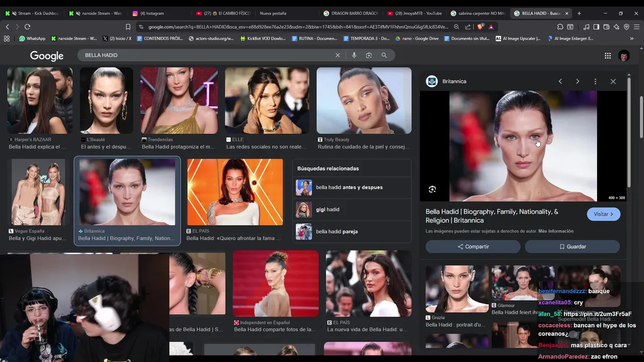Open the Google apps grid

608,56
